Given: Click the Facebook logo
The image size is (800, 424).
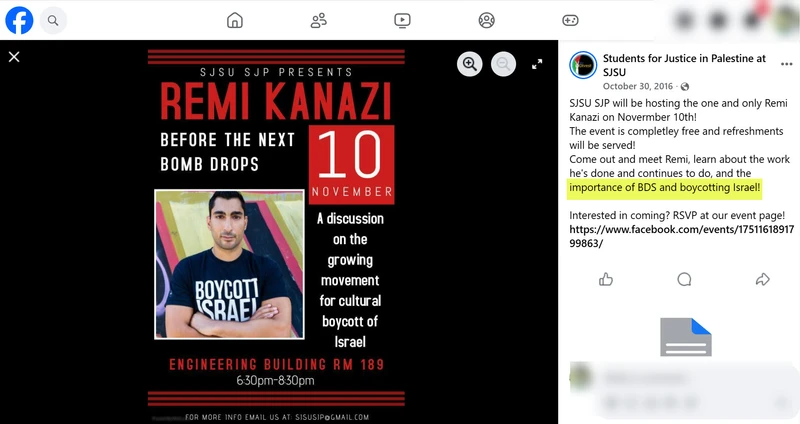Looking at the screenshot, I should pyautogui.click(x=19, y=20).
